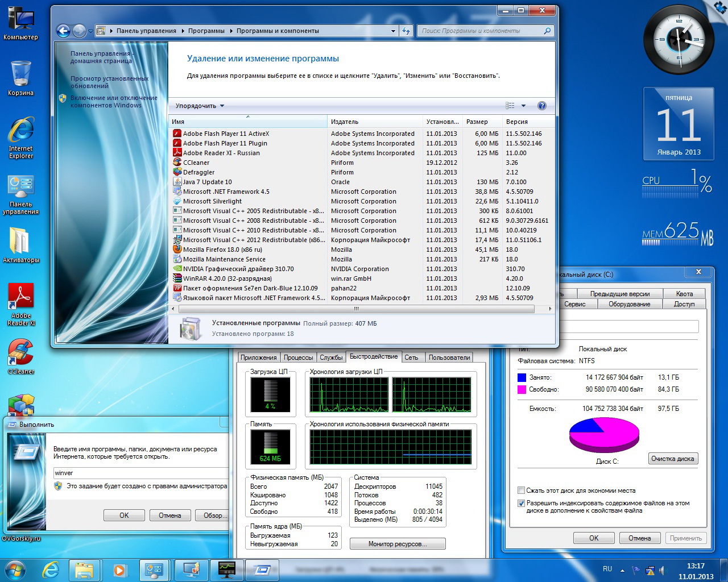Expand the address bar history dropdown
Viewport: 728px width, 582px height.
click(394, 31)
